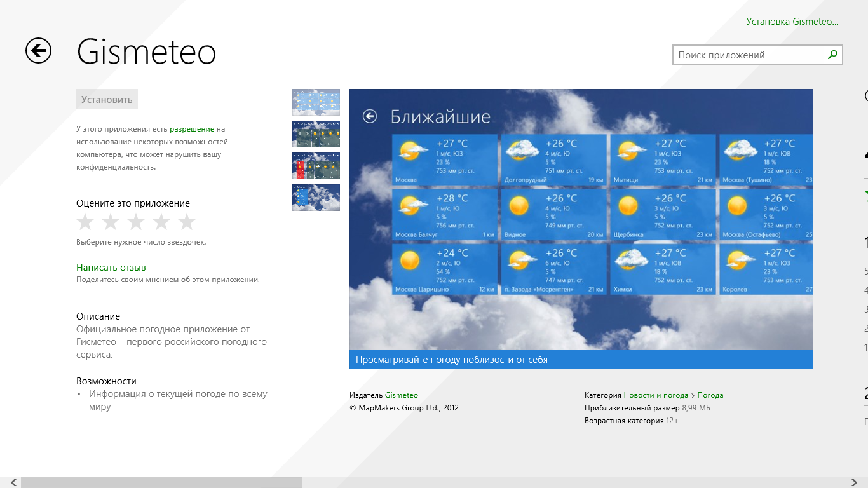The image size is (868, 488).
Task: Click the Возрастная категория 12+ text
Action: [x=632, y=421]
